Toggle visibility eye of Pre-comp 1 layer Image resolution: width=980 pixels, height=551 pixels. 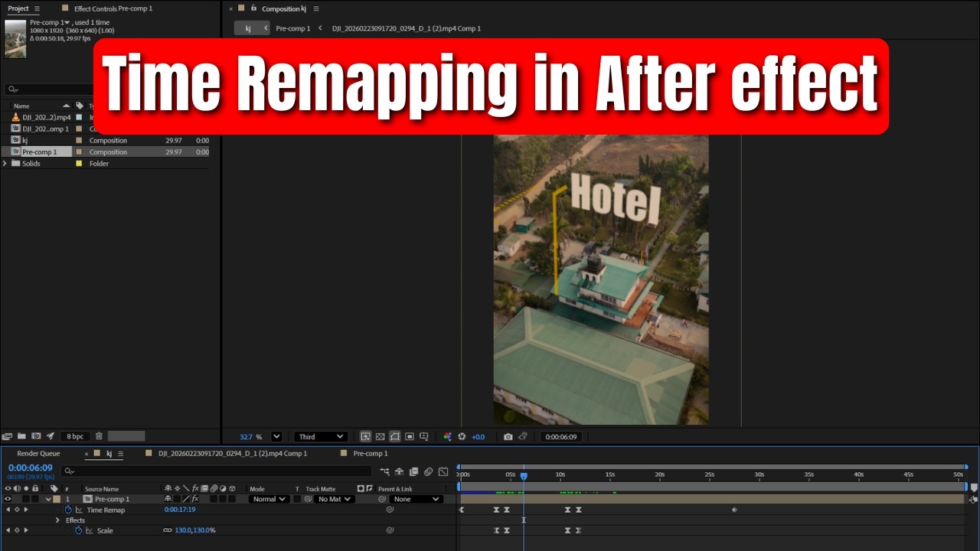8,499
